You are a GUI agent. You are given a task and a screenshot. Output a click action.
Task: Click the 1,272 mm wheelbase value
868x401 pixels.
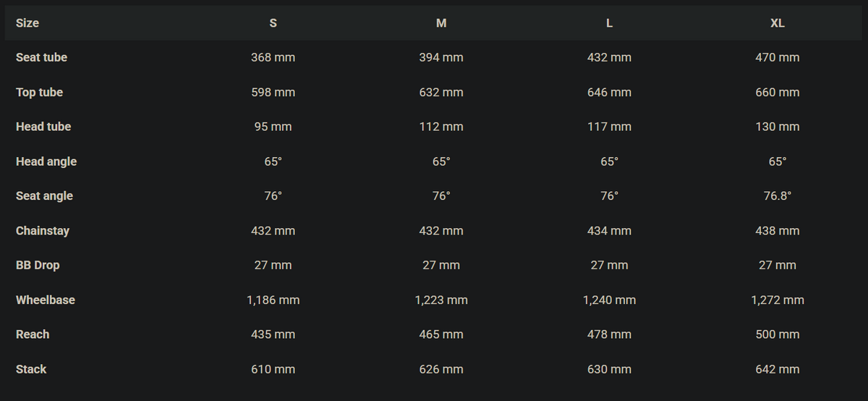pos(778,300)
